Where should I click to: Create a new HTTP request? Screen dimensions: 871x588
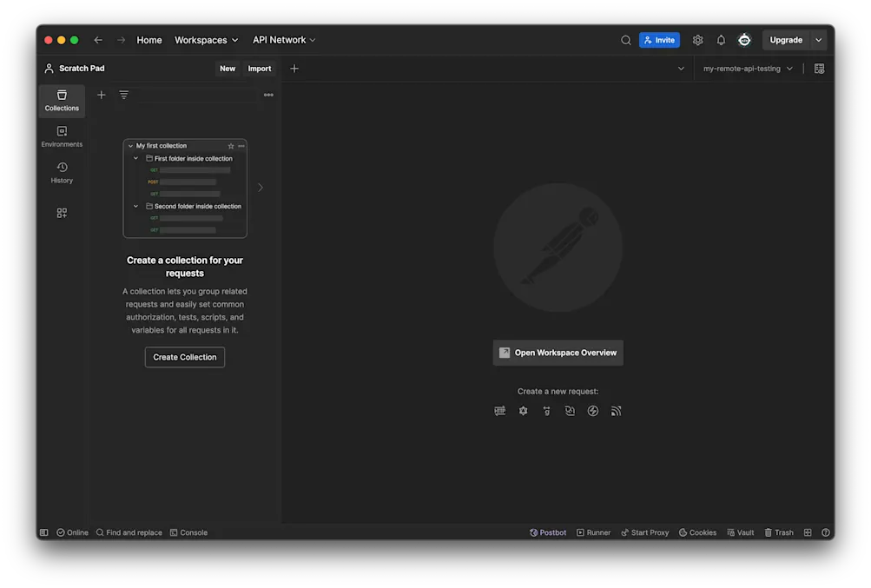pyautogui.click(x=500, y=410)
